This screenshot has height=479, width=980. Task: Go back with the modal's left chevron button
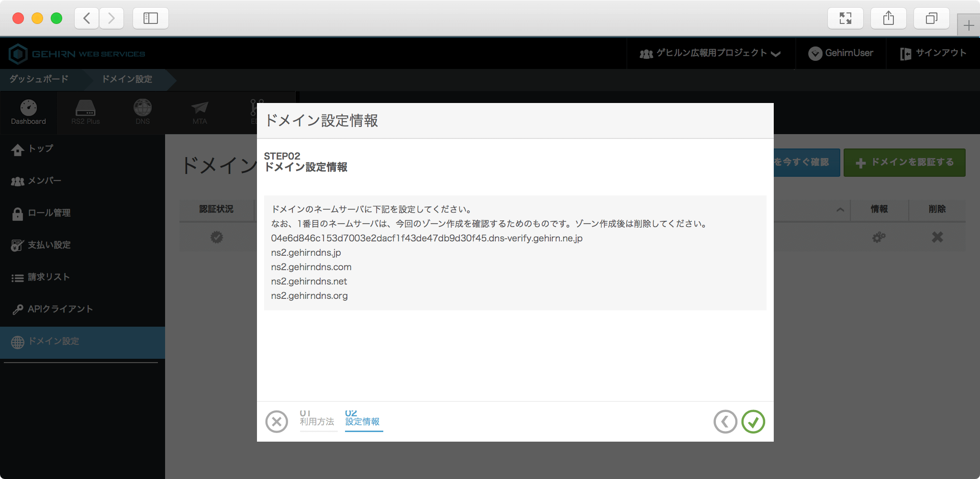[725, 422]
